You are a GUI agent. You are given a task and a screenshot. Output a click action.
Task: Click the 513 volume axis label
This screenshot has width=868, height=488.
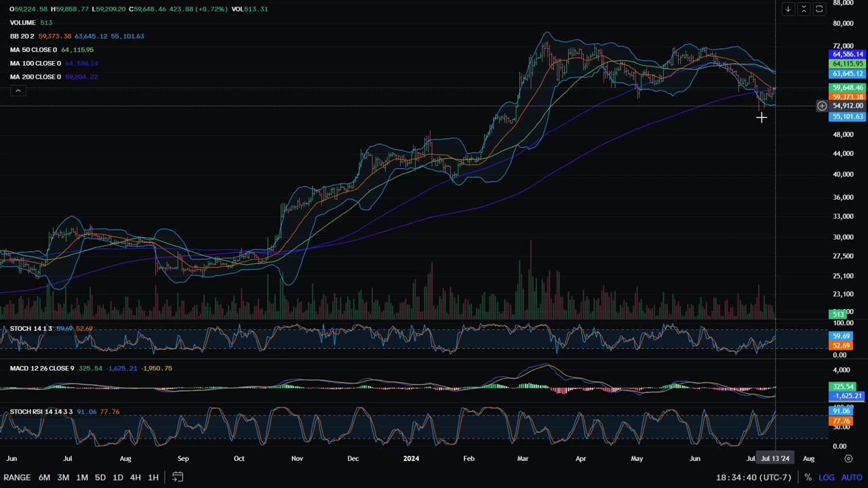point(838,314)
